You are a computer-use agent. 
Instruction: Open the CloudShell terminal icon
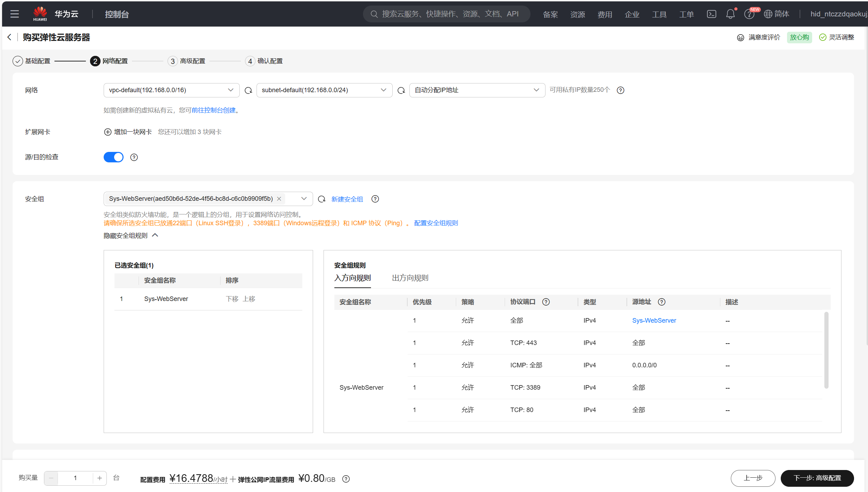(x=711, y=14)
